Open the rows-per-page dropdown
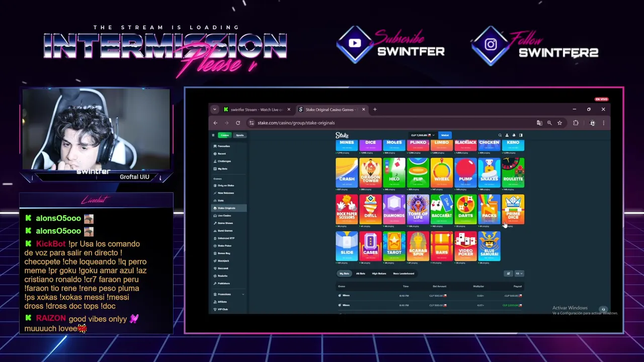 point(519,274)
